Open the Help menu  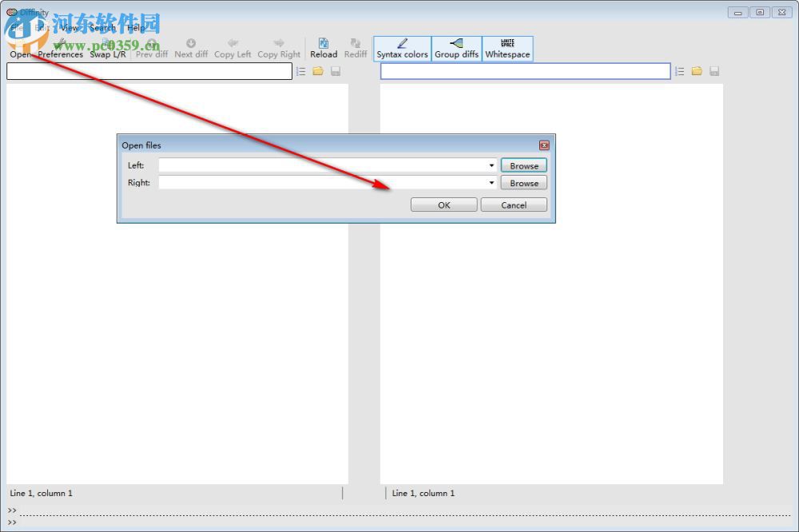[x=136, y=28]
